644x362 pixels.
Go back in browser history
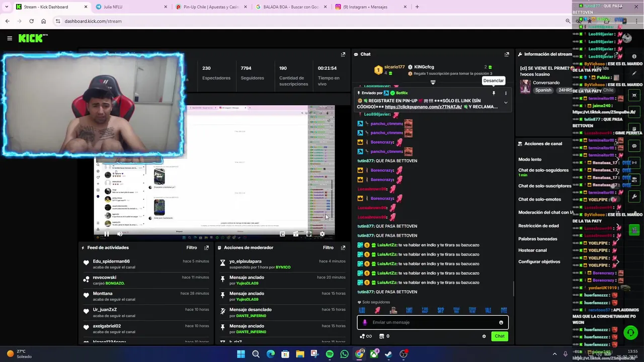[x=7, y=21]
